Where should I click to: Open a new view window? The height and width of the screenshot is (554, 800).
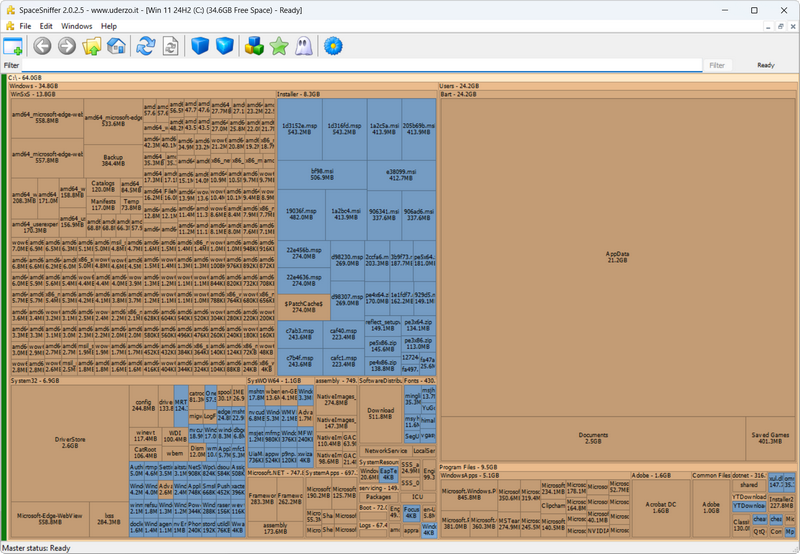click(x=13, y=46)
